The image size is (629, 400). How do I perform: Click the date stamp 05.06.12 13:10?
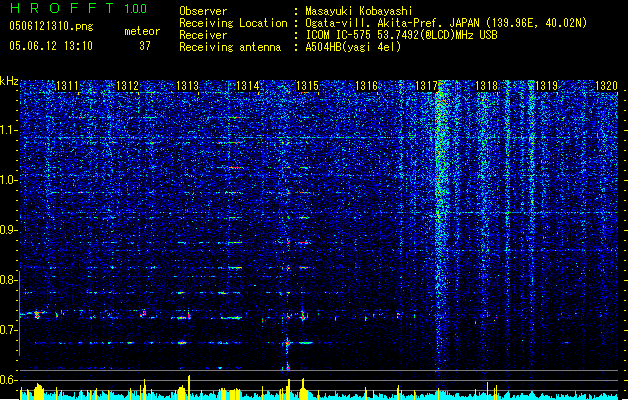(x=51, y=46)
